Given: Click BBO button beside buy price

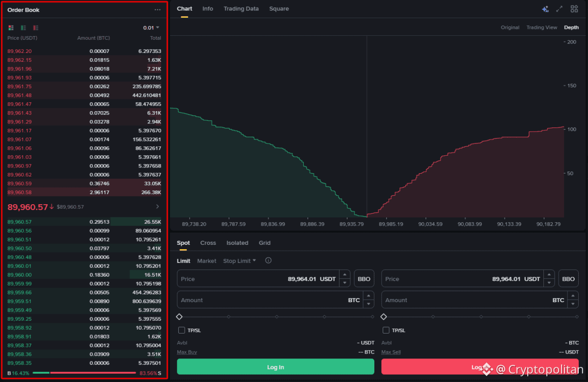Looking at the screenshot, I should 364,279.
